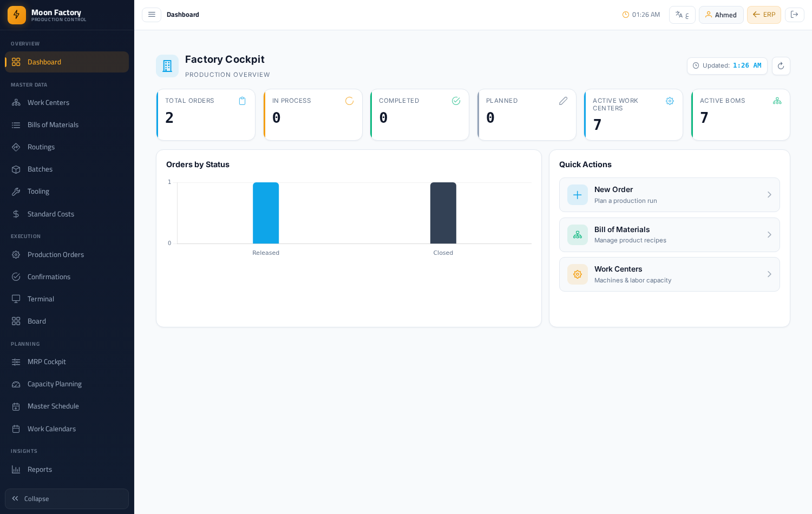Expand Bill of Materials quick action chevron
This screenshot has width=812, height=514.
[x=769, y=235]
